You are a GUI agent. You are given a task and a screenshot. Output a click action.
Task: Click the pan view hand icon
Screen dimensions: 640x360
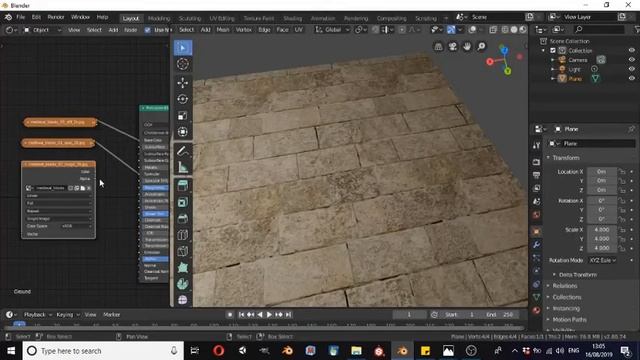coord(467,47)
